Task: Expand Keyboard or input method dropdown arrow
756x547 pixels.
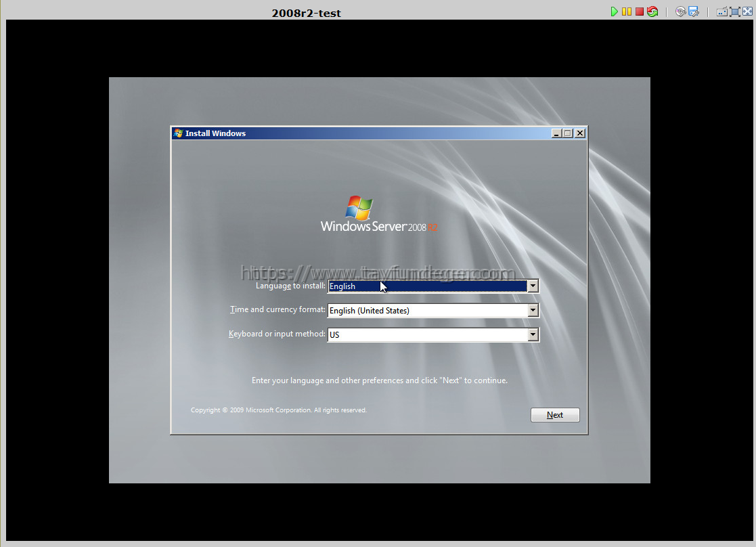Action: 533,334
